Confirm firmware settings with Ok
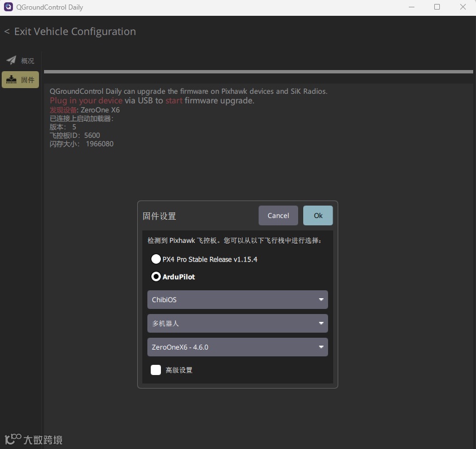The height and width of the screenshot is (449, 476). (318, 216)
